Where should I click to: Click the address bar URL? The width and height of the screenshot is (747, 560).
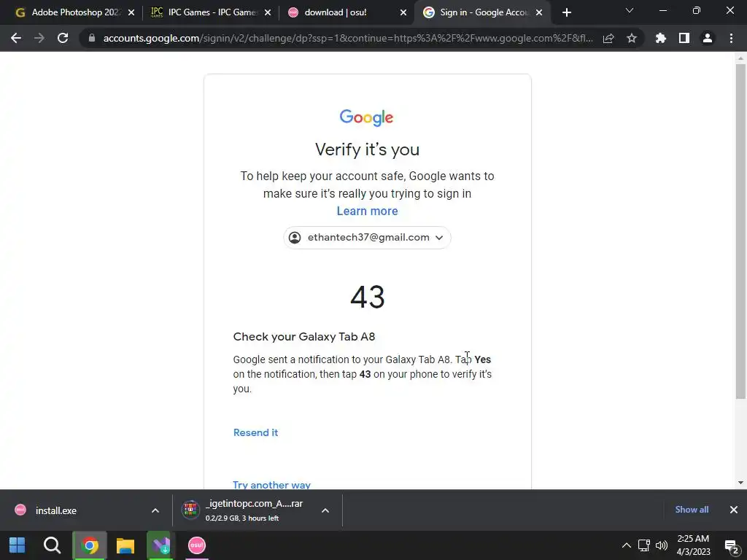click(348, 38)
